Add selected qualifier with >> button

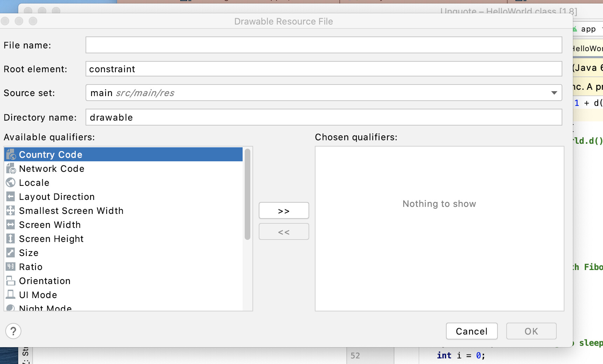coord(284,211)
